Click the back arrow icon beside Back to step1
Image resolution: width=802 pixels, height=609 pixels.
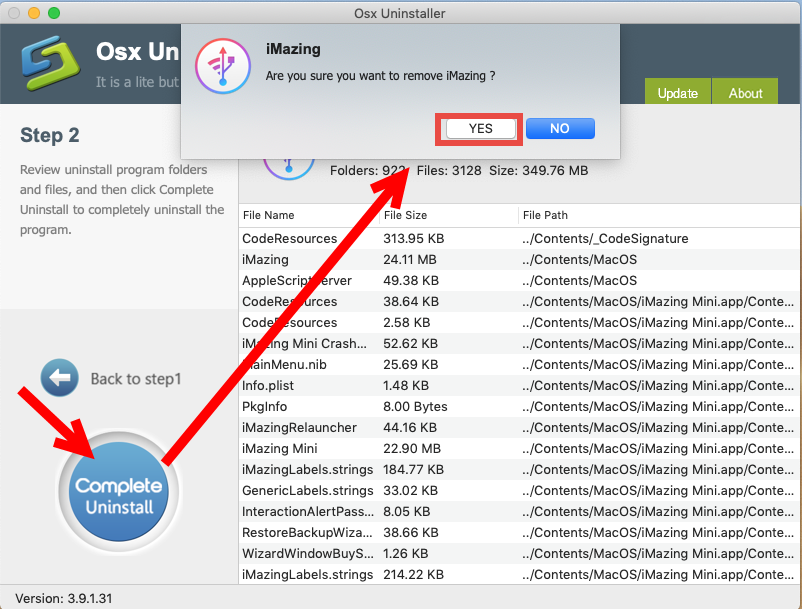click(x=59, y=379)
